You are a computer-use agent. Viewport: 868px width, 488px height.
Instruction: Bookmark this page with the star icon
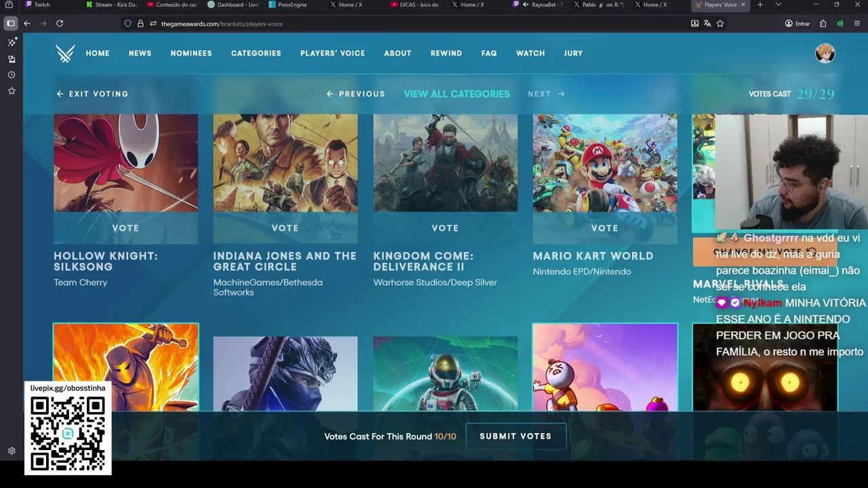720,24
